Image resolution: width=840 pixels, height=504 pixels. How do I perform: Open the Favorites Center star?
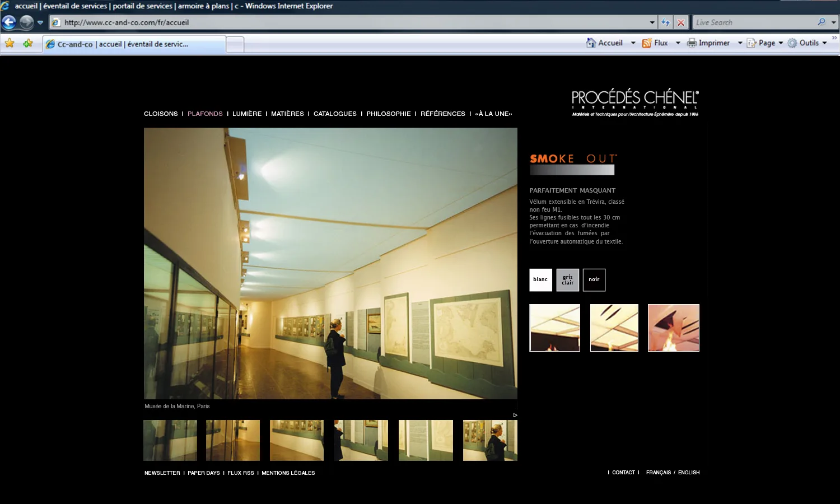[x=10, y=43]
